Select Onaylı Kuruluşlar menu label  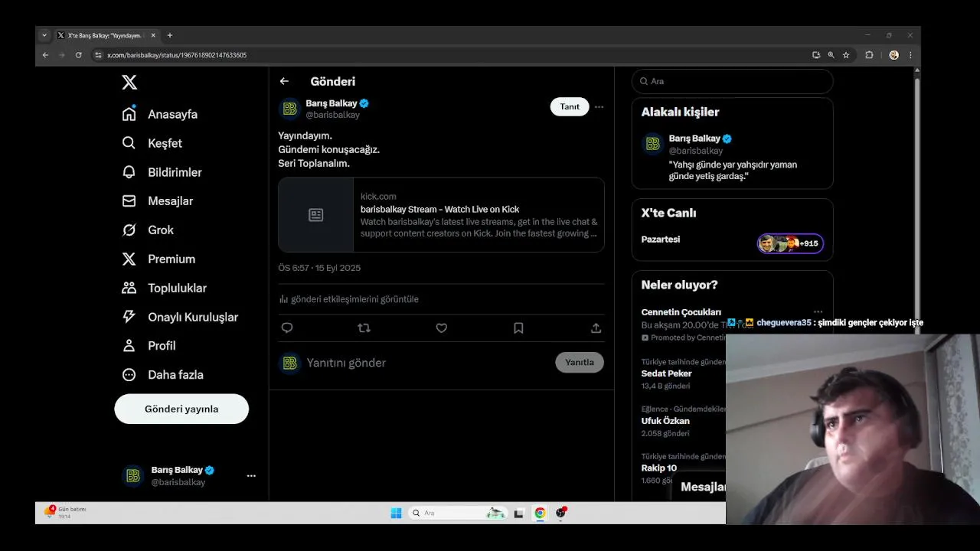(193, 317)
